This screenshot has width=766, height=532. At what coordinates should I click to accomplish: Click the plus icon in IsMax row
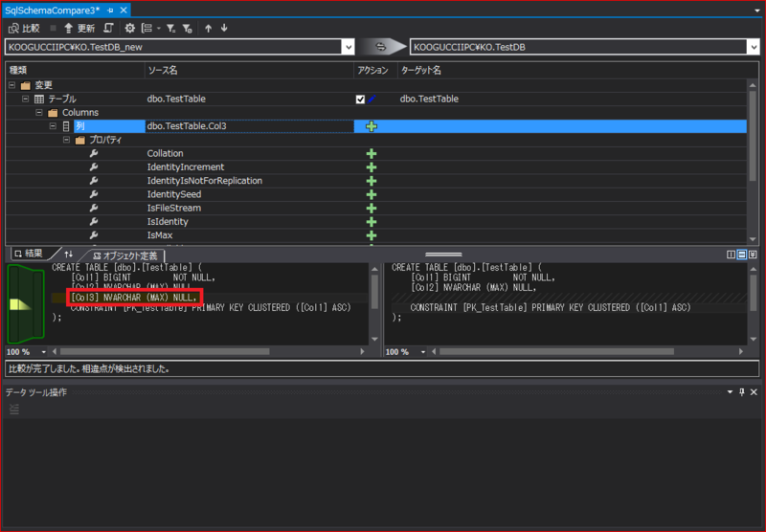(x=372, y=235)
